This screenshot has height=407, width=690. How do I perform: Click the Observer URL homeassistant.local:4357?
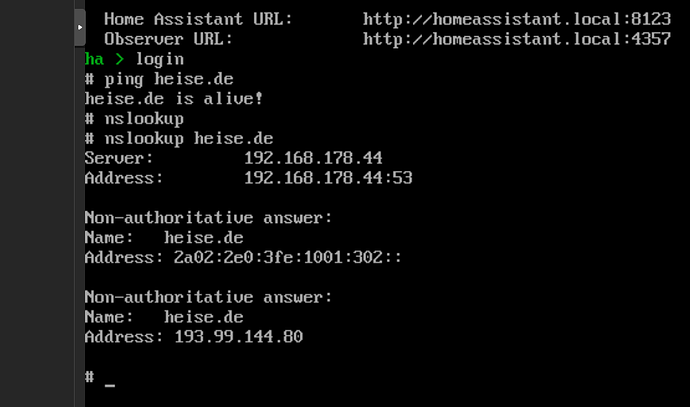[x=516, y=39]
